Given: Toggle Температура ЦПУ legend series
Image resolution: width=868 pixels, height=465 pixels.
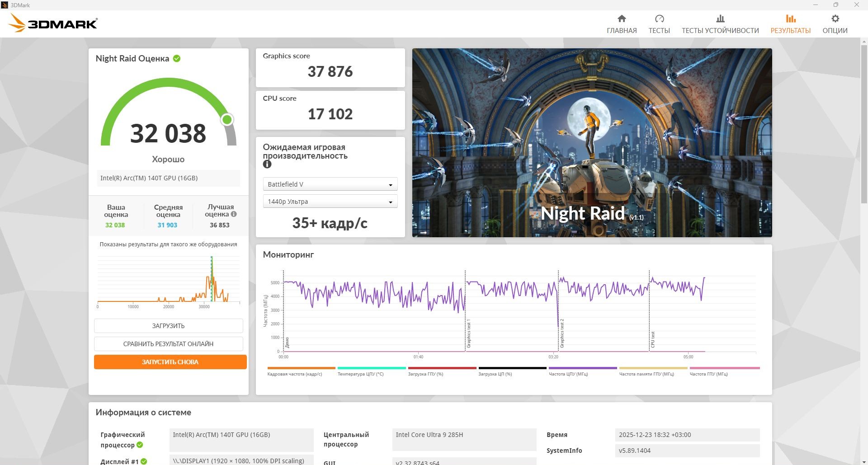Looking at the screenshot, I should click(x=372, y=371).
